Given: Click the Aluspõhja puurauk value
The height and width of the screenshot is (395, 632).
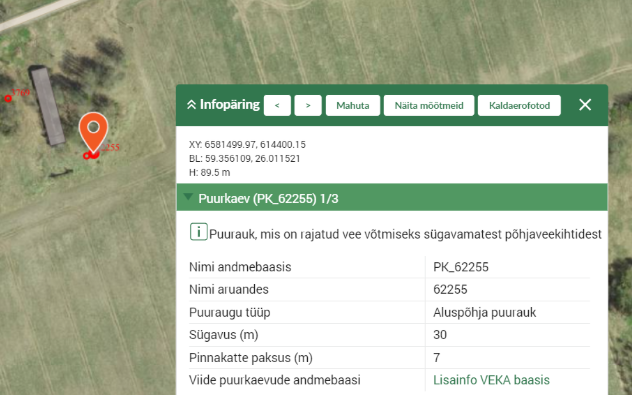Looking at the screenshot, I should coord(484,312).
